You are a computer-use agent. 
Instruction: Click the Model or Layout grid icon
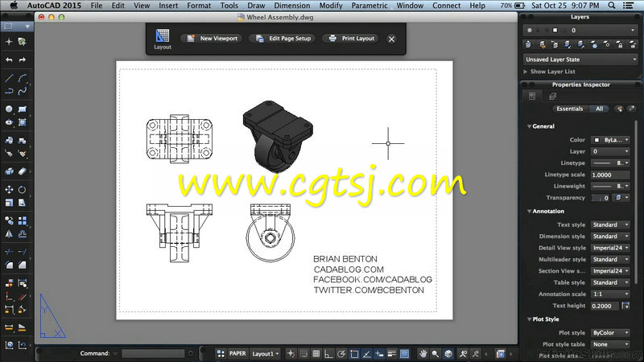[221, 353]
